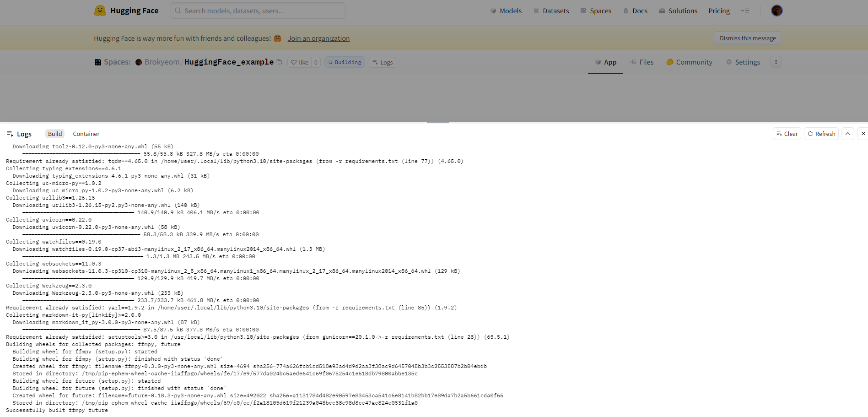Open the Docs link
This screenshot has width=868, height=417.
635,11
